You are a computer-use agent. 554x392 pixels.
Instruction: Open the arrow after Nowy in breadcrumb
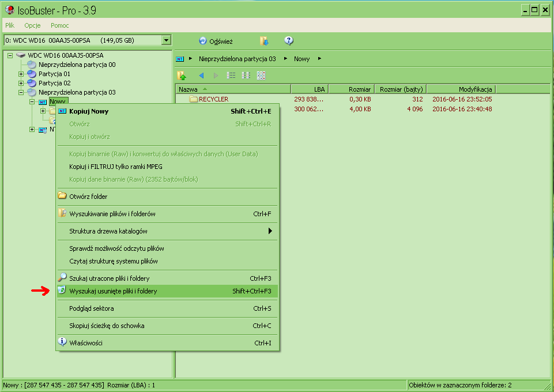point(319,59)
